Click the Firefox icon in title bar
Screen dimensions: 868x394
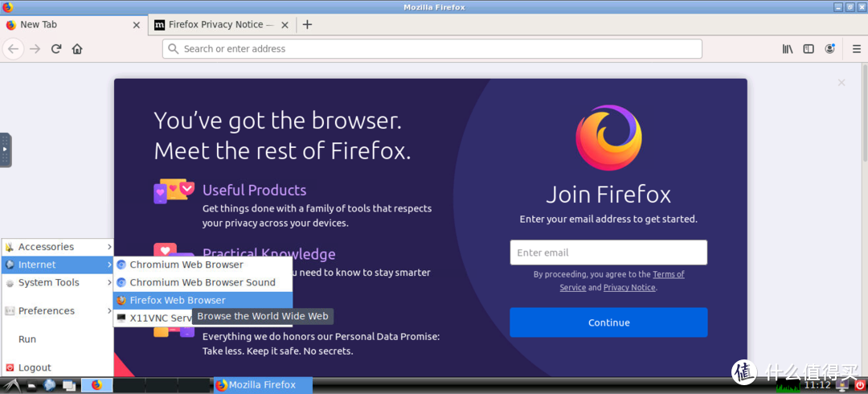pos(6,7)
